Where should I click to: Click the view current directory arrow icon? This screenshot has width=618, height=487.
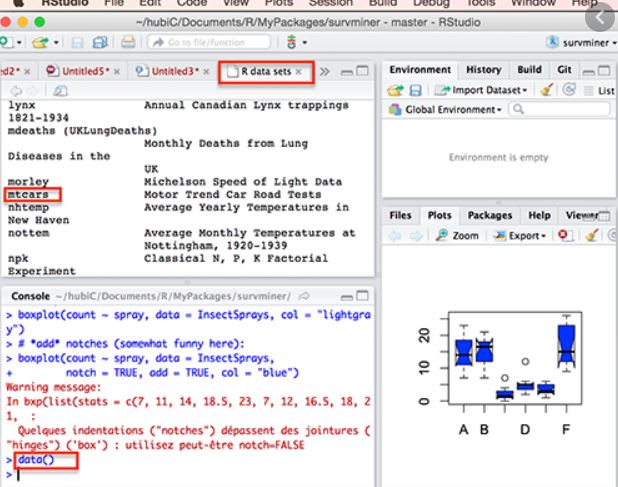[x=304, y=296]
